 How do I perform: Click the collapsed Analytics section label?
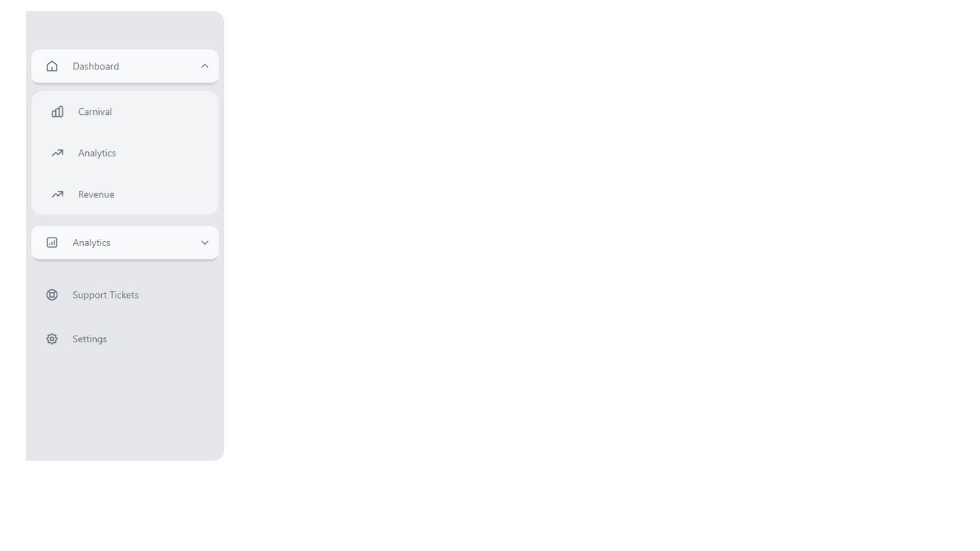tap(91, 242)
